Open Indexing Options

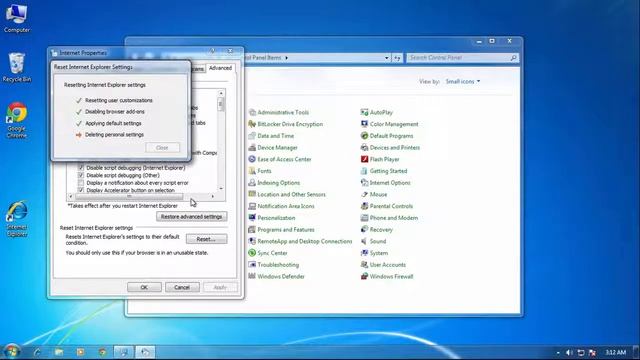pos(274,183)
